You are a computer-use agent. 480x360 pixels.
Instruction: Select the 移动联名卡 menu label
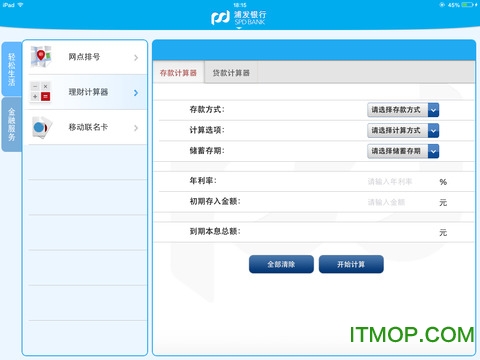click(88, 127)
